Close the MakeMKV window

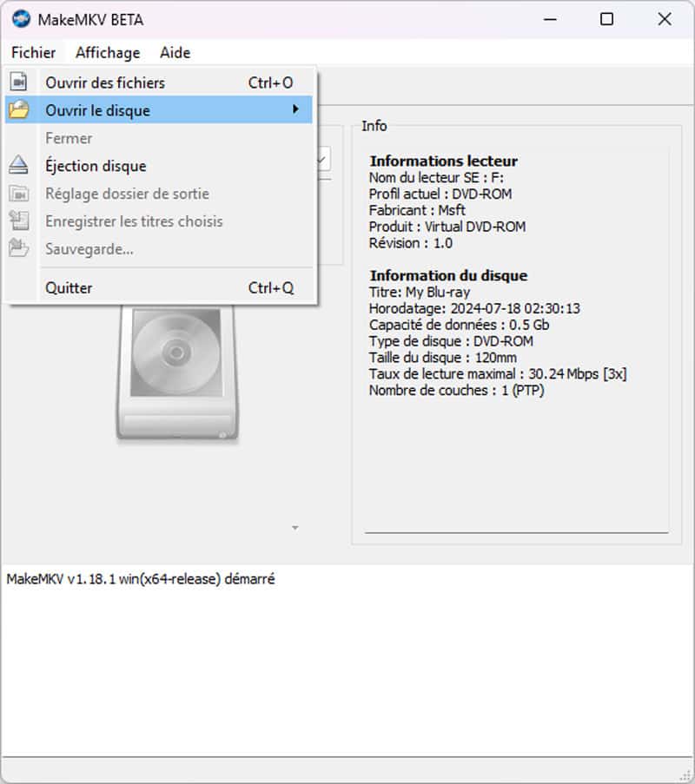tap(664, 19)
